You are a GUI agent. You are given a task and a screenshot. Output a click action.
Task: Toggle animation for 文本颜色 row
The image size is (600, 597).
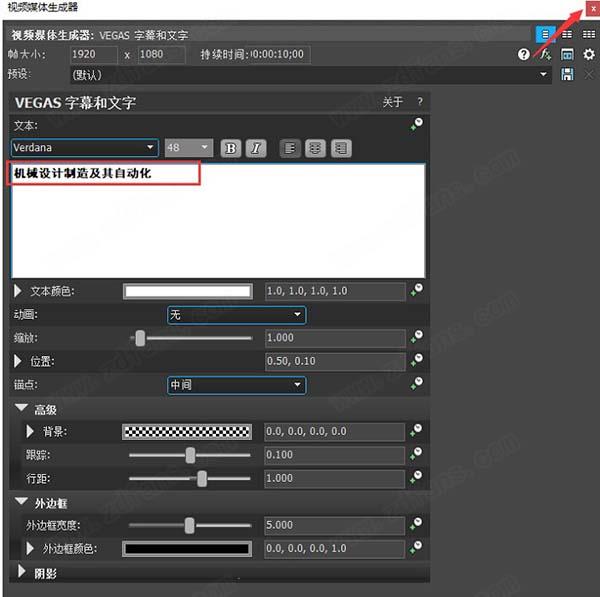(416, 290)
